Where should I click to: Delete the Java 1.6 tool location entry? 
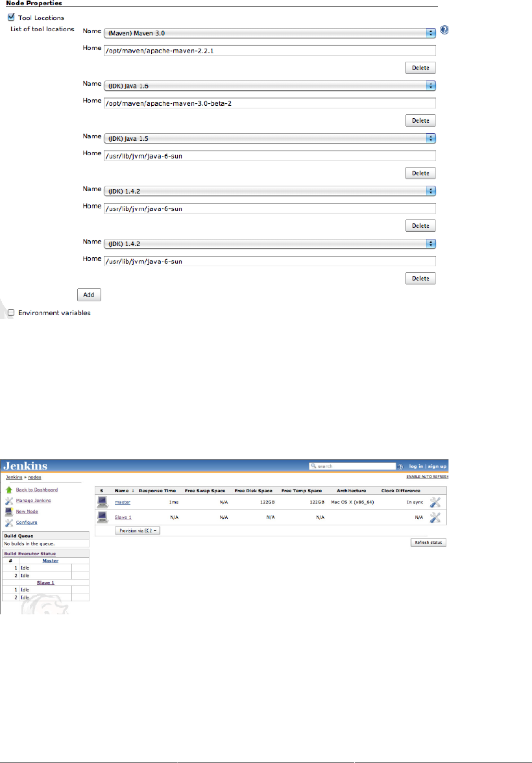420,120
